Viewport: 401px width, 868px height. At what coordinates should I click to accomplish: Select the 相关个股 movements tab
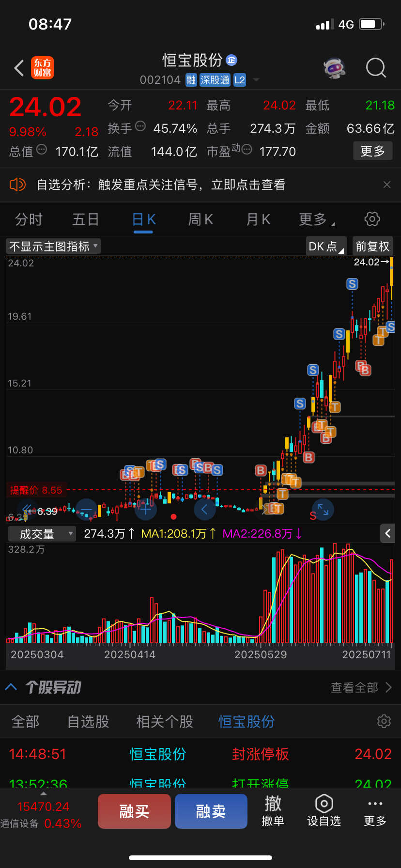(164, 722)
